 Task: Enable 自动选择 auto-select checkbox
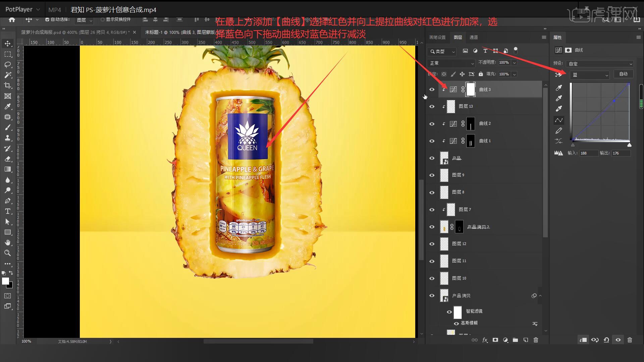coord(47,19)
